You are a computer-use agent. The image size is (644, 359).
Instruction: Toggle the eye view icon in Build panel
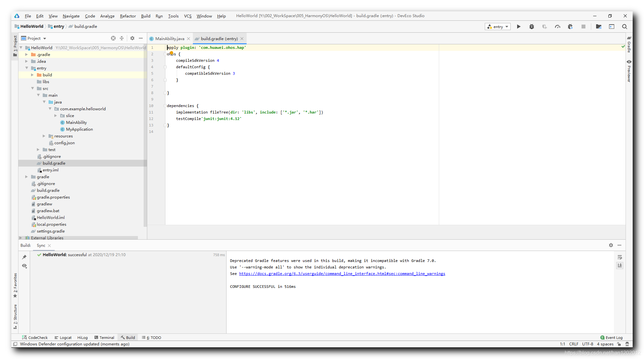click(24, 266)
